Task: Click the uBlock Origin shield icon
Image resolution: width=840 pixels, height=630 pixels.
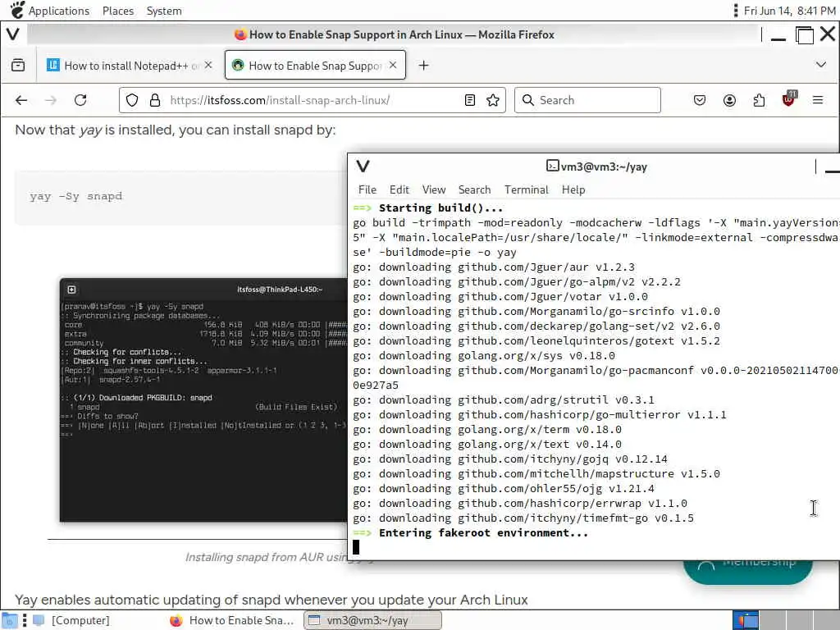Action: coord(788,99)
